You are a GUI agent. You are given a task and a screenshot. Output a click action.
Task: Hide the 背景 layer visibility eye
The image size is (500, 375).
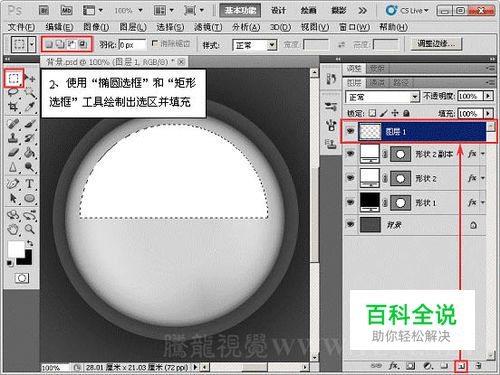350,225
